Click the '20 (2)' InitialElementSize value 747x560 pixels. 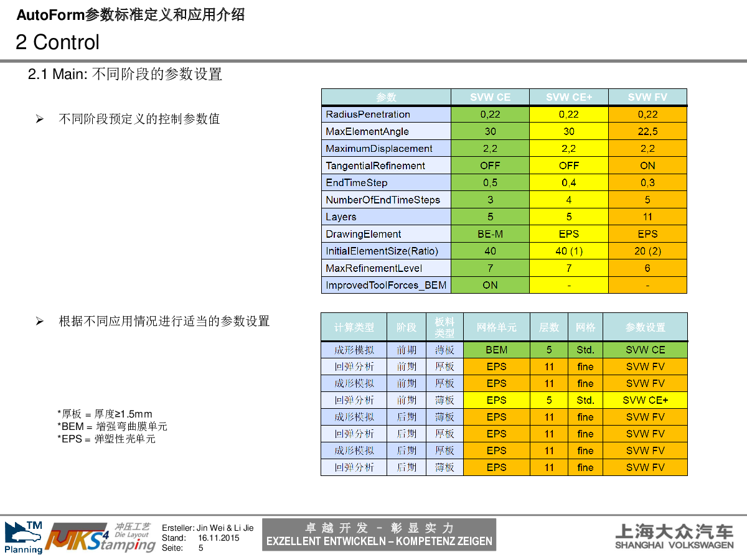pos(647,251)
